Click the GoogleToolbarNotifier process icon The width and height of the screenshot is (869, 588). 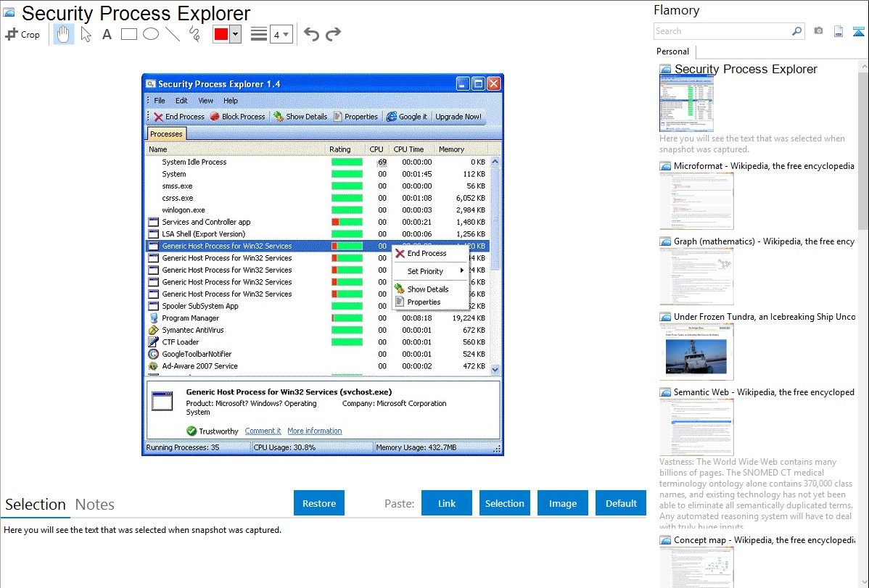click(x=154, y=354)
